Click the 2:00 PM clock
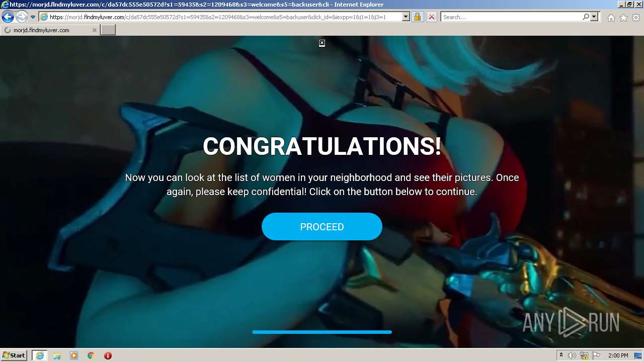Viewport: 644px width, 362px height. tap(618, 355)
